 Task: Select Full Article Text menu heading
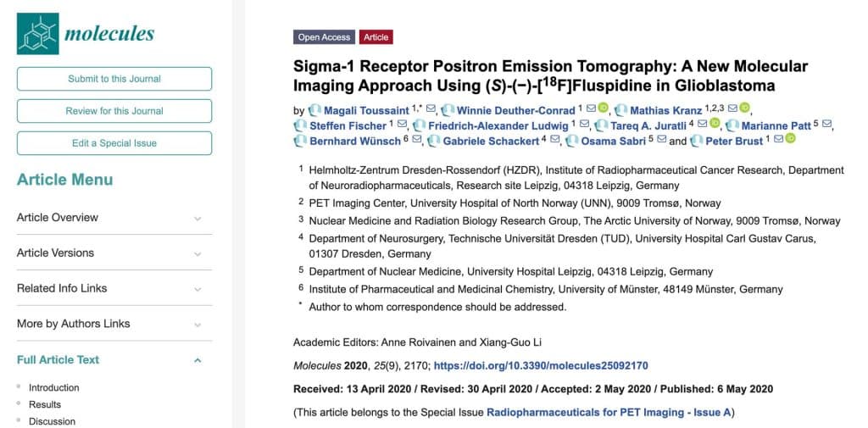point(58,360)
